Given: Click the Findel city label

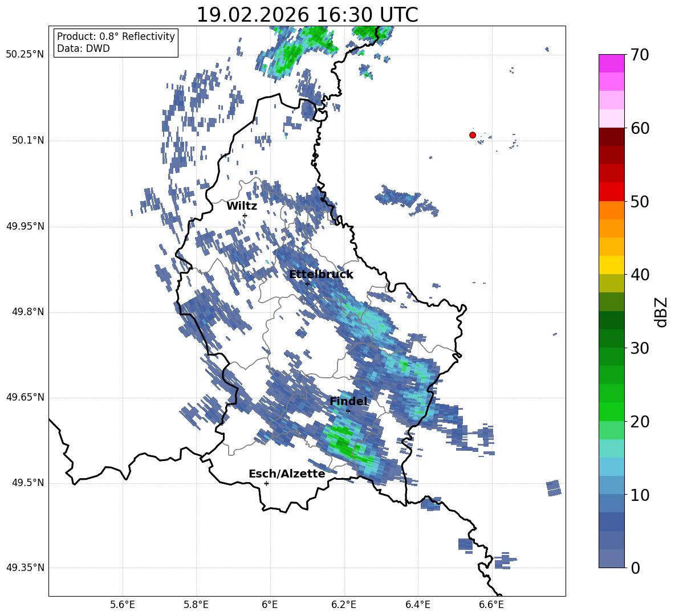Looking at the screenshot, I should 348,401.
